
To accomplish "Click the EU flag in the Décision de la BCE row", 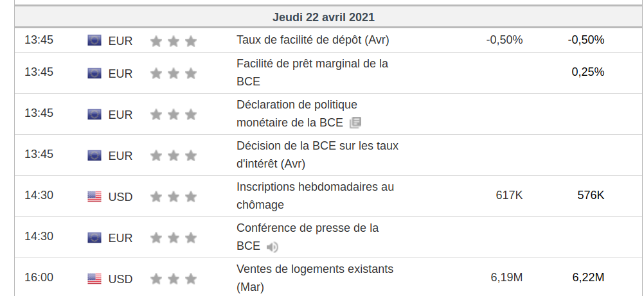I will click(x=94, y=155).
